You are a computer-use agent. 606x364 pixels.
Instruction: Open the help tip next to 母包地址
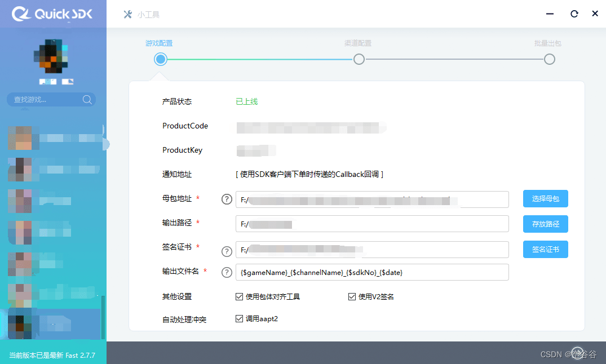coord(227,199)
